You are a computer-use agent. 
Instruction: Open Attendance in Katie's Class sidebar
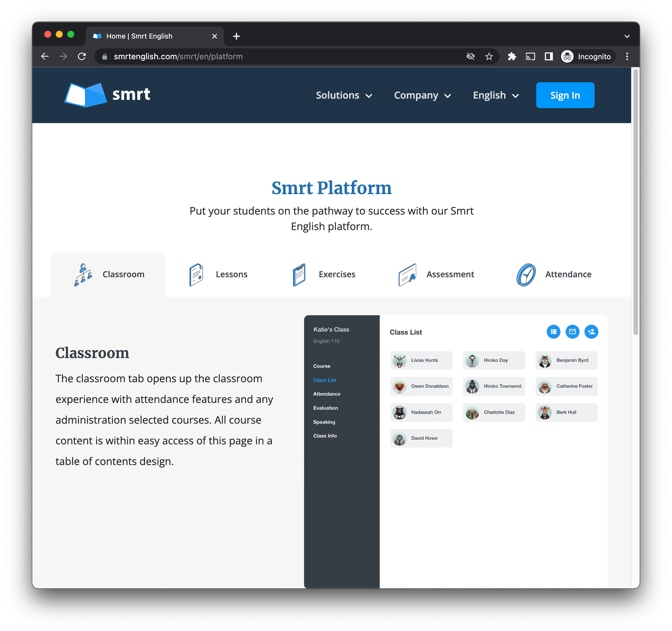pos(327,394)
